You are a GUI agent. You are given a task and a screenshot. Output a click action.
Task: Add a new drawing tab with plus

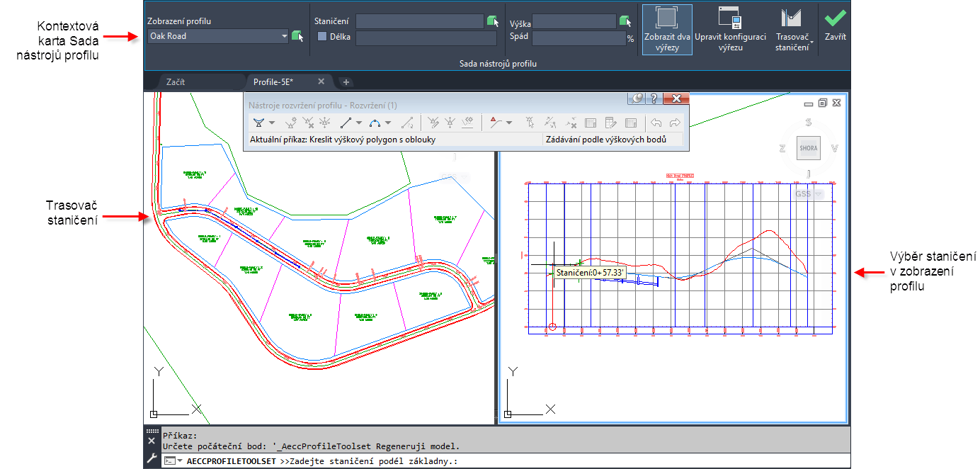346,81
